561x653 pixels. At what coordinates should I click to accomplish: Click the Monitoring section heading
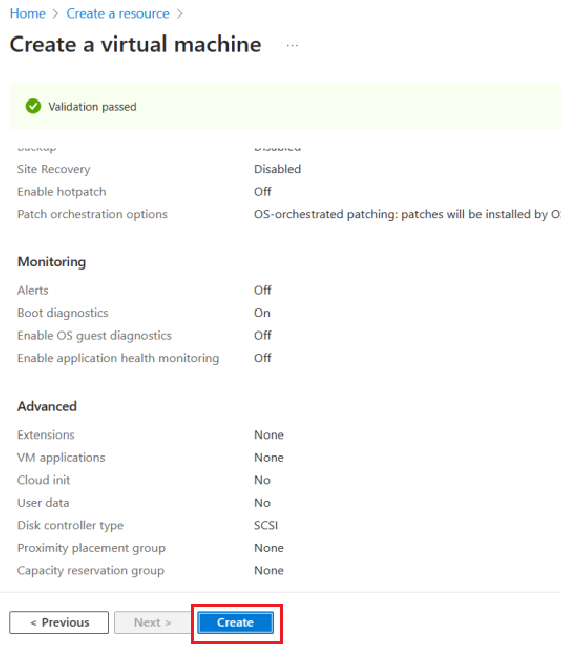click(x=52, y=262)
